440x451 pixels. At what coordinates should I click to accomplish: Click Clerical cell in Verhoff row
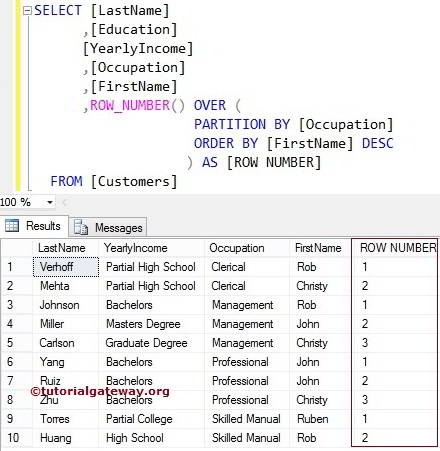(x=247, y=267)
